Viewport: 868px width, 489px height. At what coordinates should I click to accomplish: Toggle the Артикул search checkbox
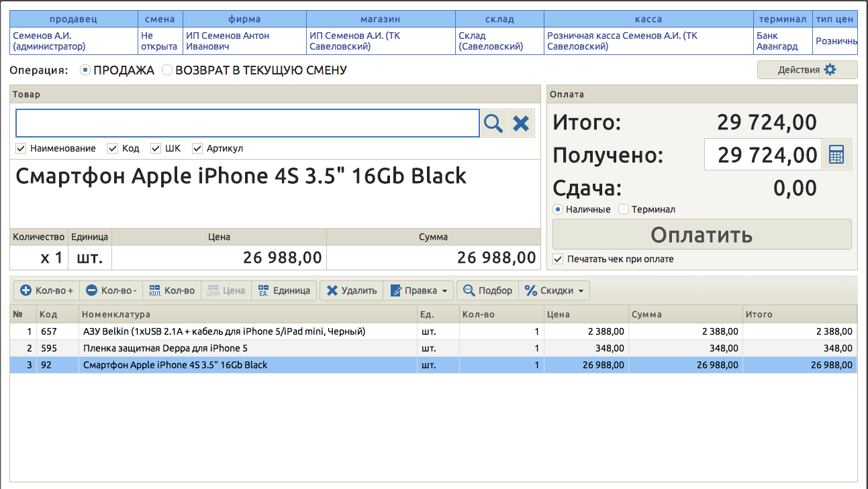point(197,148)
